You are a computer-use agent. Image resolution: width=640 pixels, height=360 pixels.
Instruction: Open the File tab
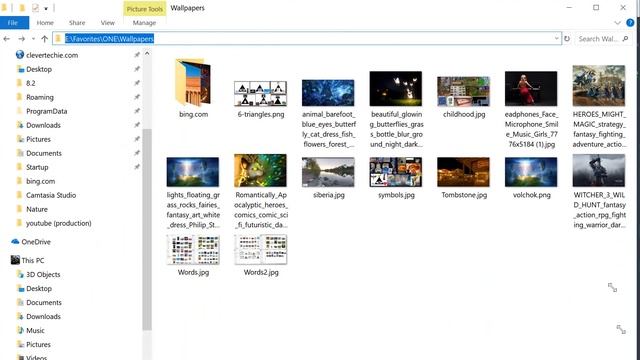pos(13,23)
